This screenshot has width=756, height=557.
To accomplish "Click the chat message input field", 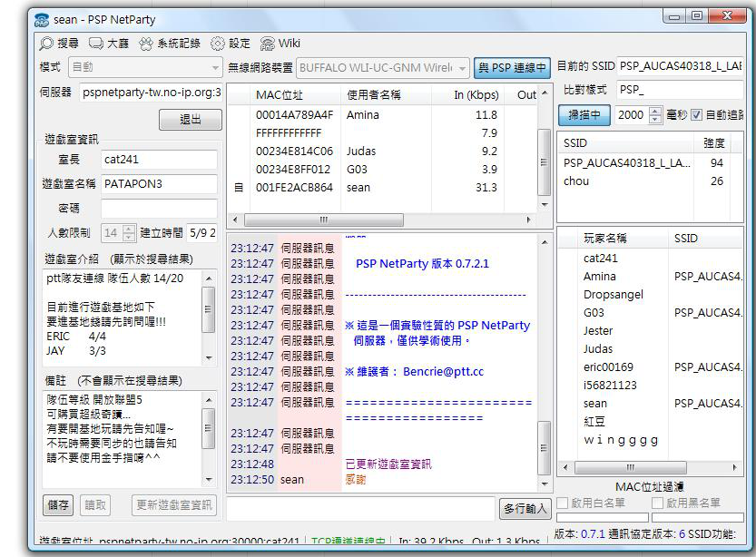I will (x=361, y=508).
